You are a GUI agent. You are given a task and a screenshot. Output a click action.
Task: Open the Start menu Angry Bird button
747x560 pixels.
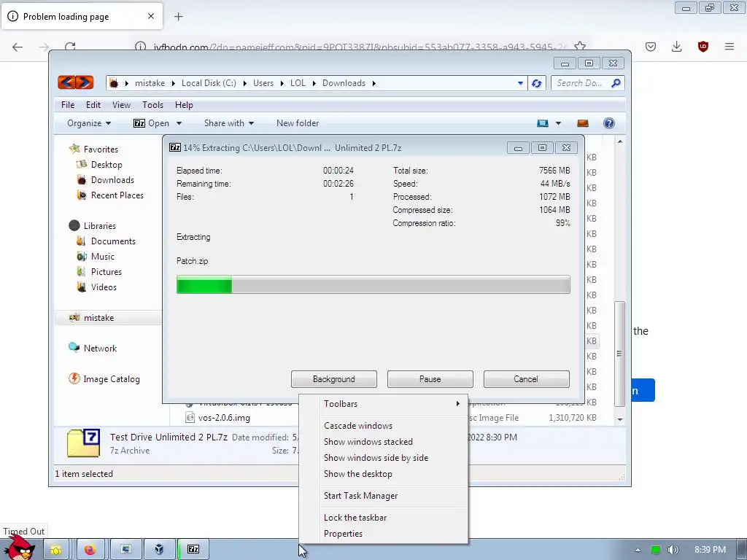click(x=19, y=548)
